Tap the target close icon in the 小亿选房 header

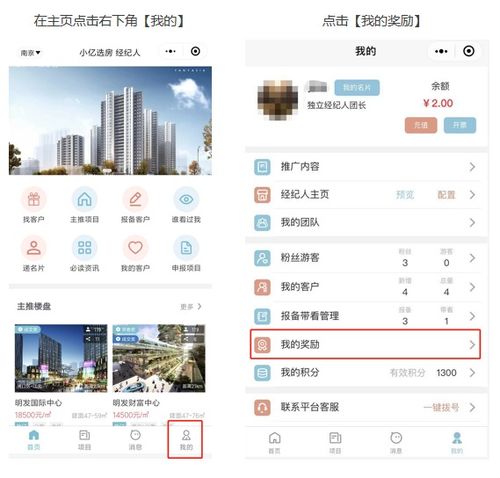[x=195, y=51]
